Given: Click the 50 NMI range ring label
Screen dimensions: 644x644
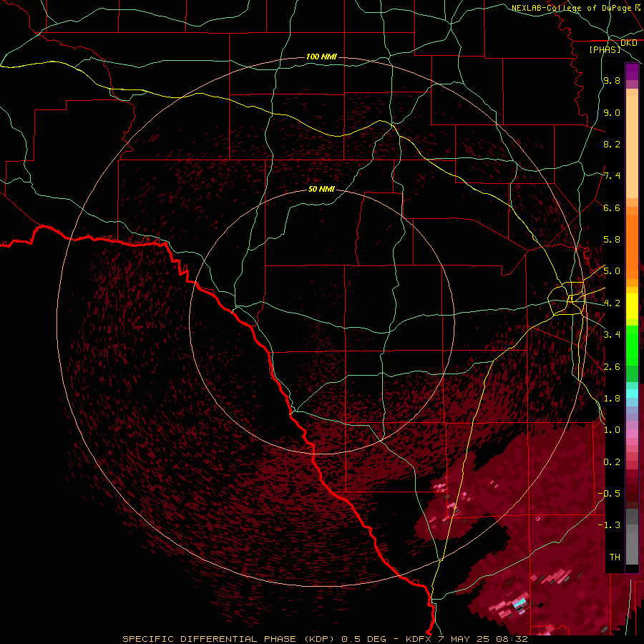Looking at the screenshot, I should [321, 189].
